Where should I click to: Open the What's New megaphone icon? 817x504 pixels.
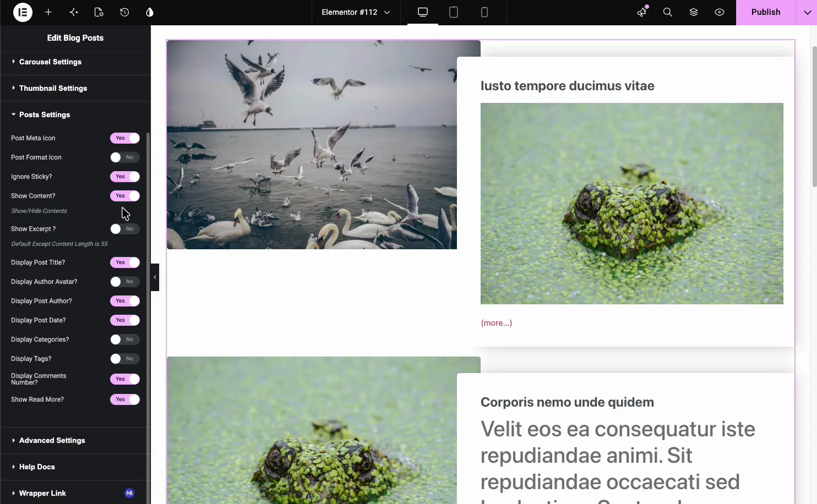point(642,12)
